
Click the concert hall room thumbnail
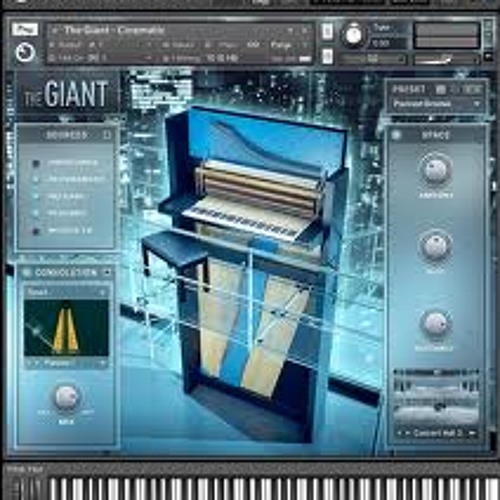point(436,398)
